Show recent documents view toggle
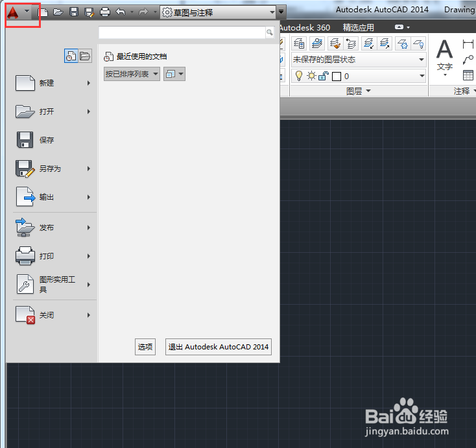 click(71, 56)
